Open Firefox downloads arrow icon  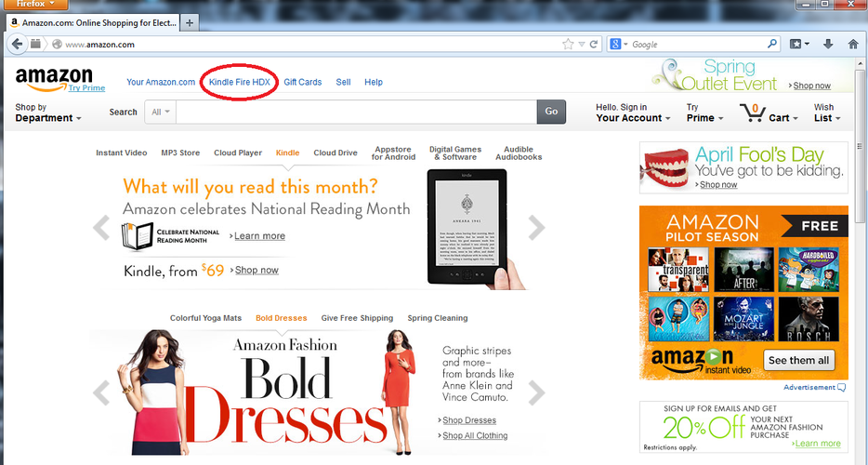coord(828,45)
